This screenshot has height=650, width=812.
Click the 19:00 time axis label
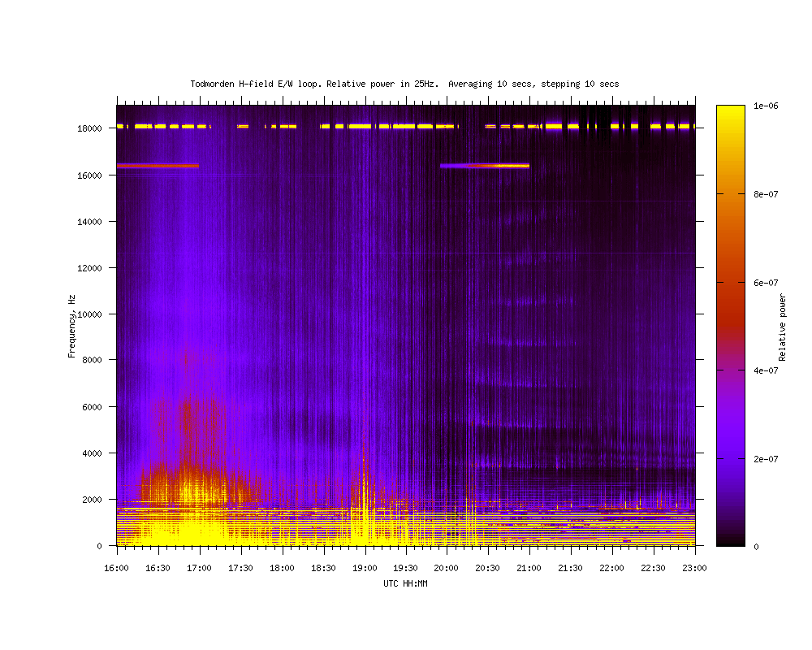coord(364,569)
